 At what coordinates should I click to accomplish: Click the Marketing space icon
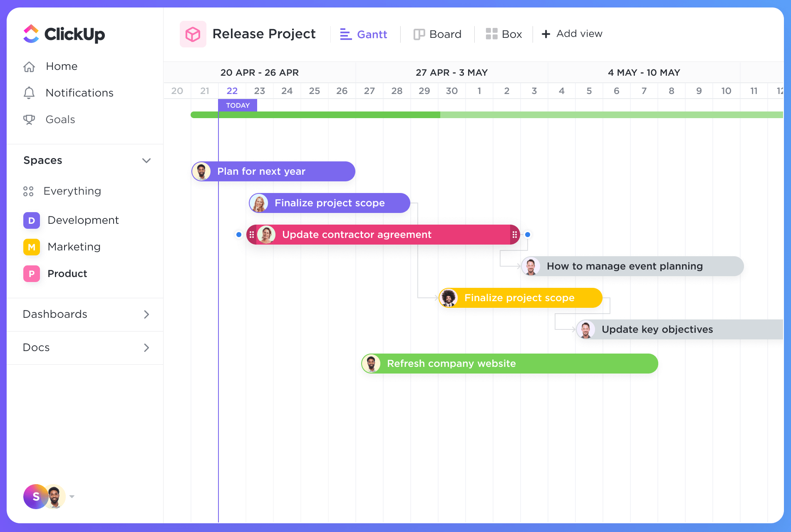click(31, 247)
